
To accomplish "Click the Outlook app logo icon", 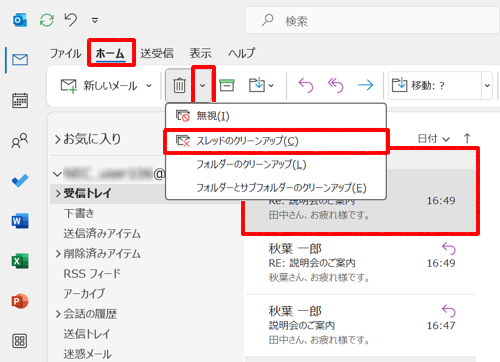I will (20, 20).
